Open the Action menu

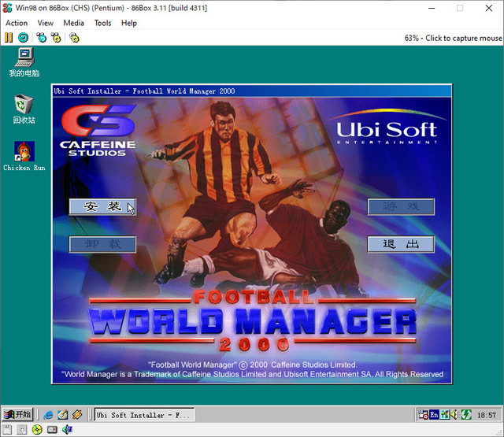coord(17,23)
